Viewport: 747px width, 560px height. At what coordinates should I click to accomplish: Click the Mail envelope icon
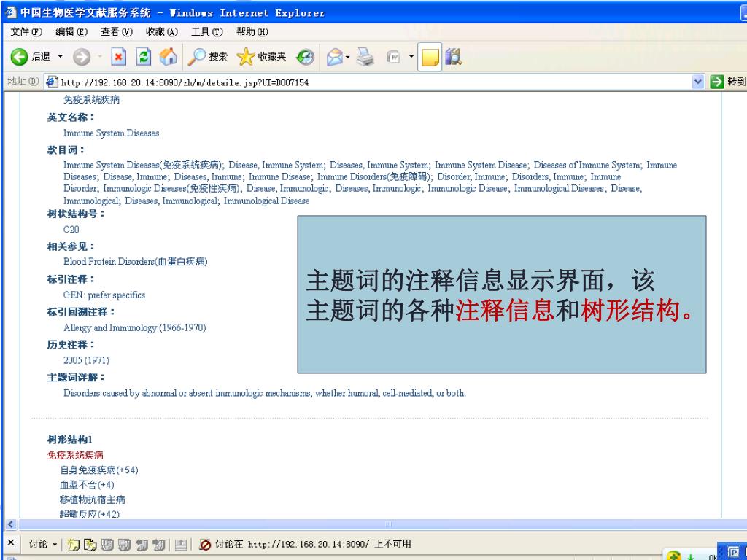click(x=335, y=57)
